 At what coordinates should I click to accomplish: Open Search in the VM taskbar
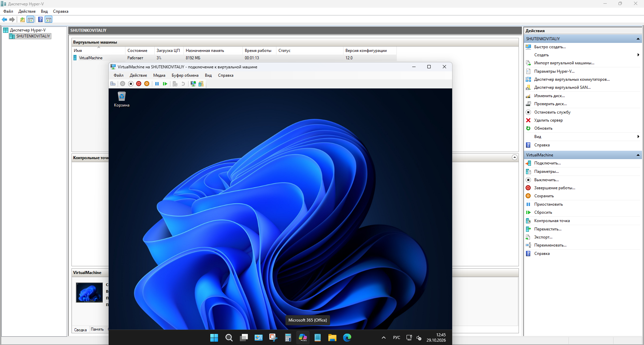point(229,338)
